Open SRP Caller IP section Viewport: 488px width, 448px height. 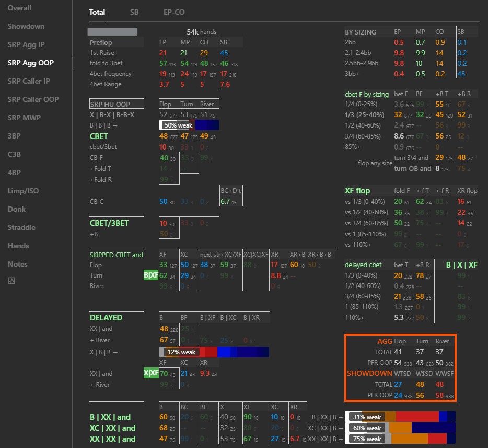click(x=29, y=81)
